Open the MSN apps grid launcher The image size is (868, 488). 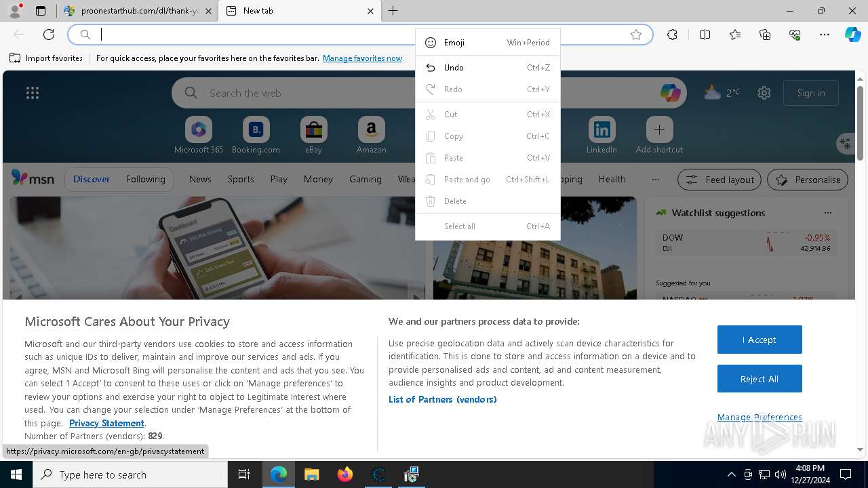click(33, 93)
